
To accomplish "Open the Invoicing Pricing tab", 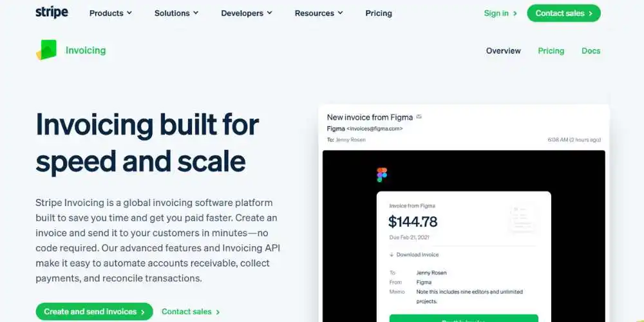I will tap(551, 51).
